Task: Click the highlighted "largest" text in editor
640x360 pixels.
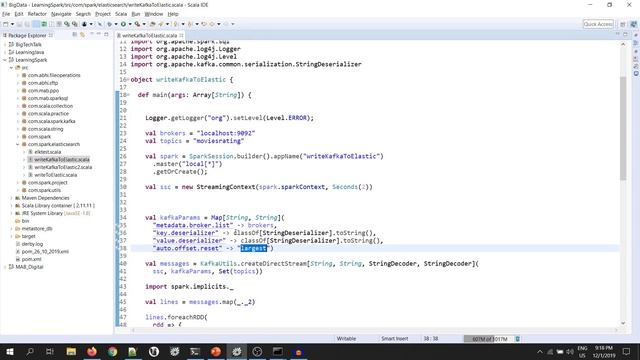Action: click(x=253, y=248)
